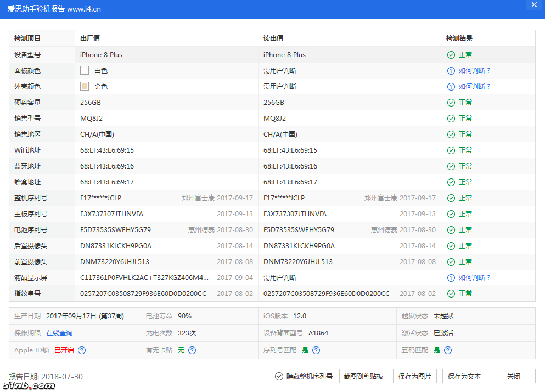
Task: Click the X close icon in title bar
Action: (534, 5)
